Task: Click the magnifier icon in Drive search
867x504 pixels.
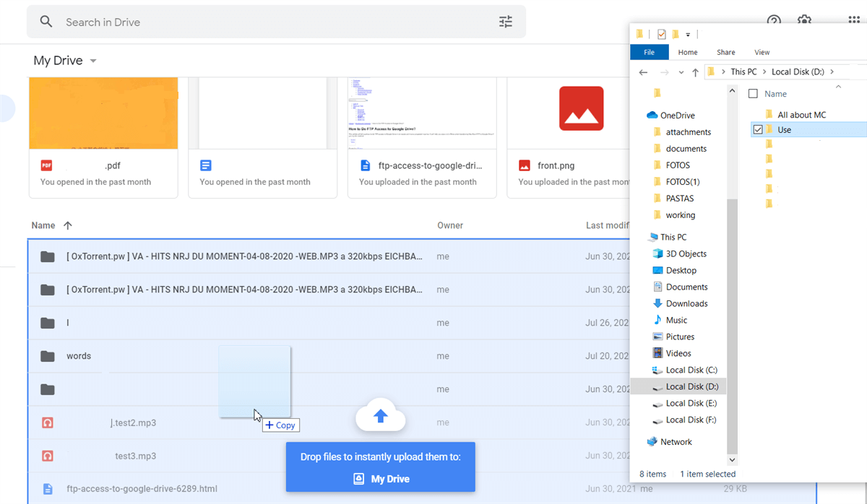Action: (x=46, y=22)
